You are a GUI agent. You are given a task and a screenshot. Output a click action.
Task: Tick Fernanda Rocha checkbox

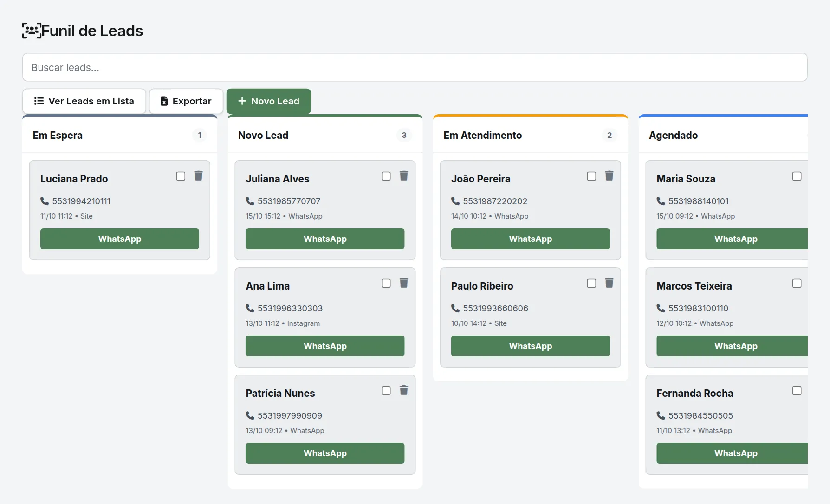point(797,390)
